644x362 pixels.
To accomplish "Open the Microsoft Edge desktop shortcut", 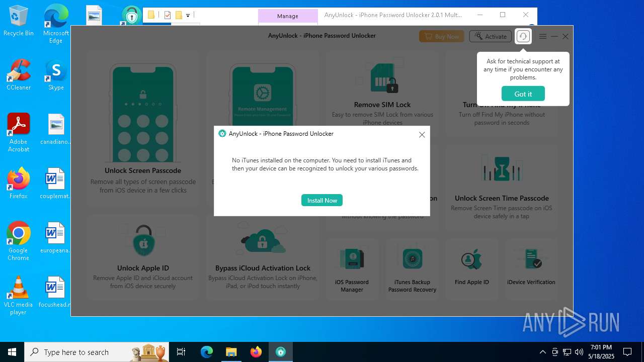I will point(56,24).
